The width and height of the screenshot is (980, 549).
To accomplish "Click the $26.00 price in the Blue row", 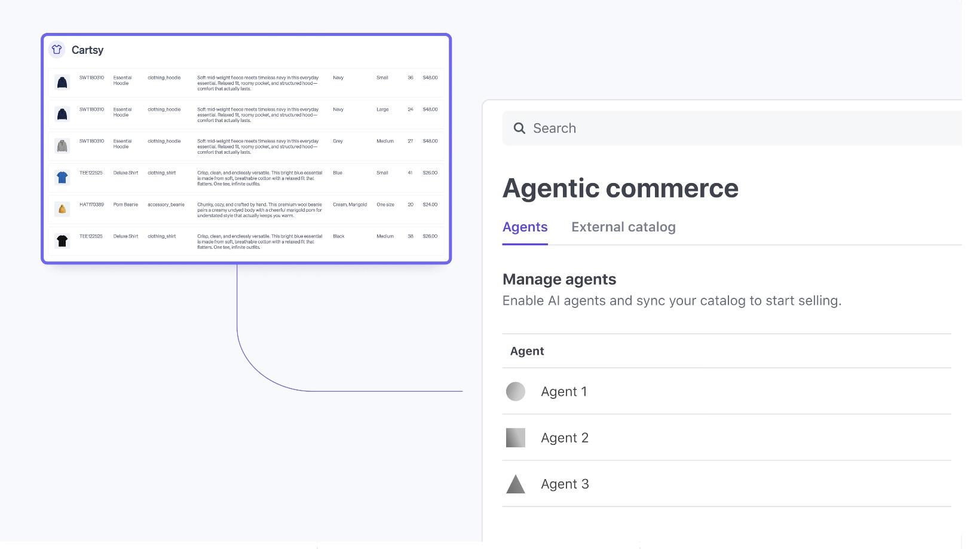I will 430,173.
